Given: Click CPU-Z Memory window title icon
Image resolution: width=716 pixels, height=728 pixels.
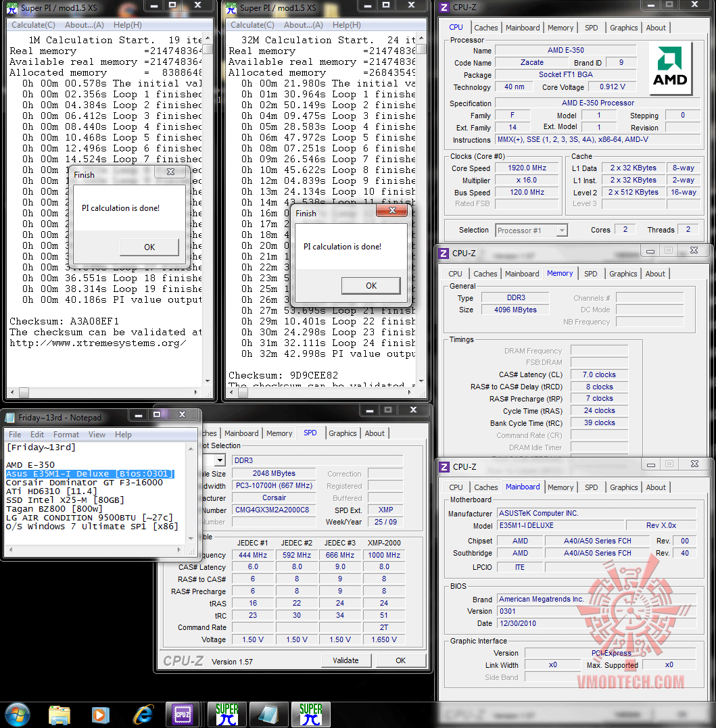Looking at the screenshot, I should tap(444, 253).
